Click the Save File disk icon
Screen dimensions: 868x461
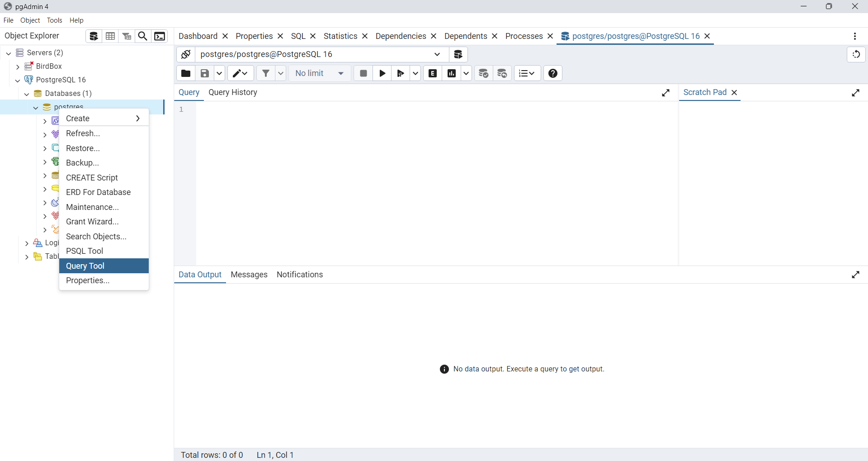coord(205,73)
